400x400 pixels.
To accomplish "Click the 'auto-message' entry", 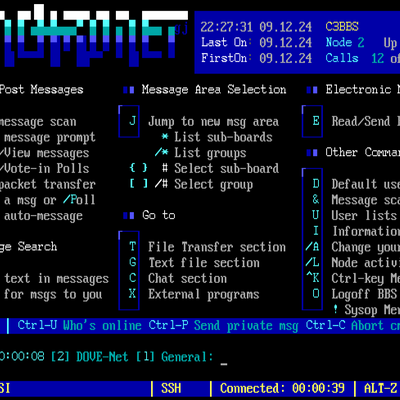I will (x=43, y=216).
